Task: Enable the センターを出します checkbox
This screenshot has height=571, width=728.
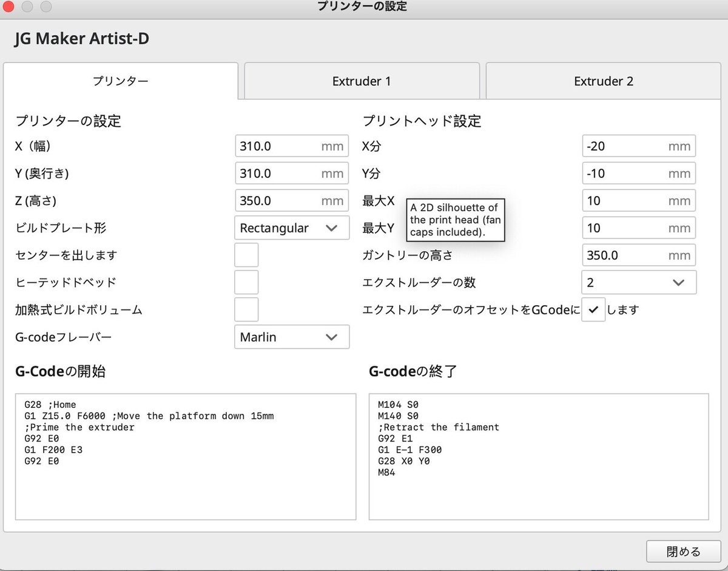Action: [x=246, y=255]
